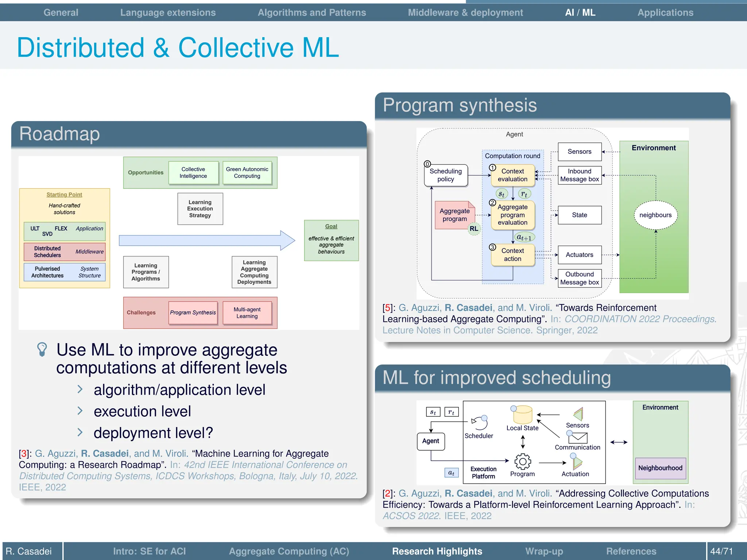The width and height of the screenshot is (747, 560).
Task: Click the Actuation triangle icon
Action: pyautogui.click(x=577, y=462)
